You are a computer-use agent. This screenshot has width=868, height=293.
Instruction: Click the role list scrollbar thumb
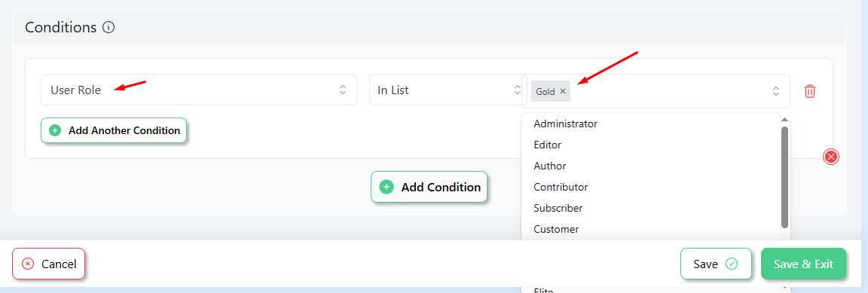pyautogui.click(x=784, y=177)
